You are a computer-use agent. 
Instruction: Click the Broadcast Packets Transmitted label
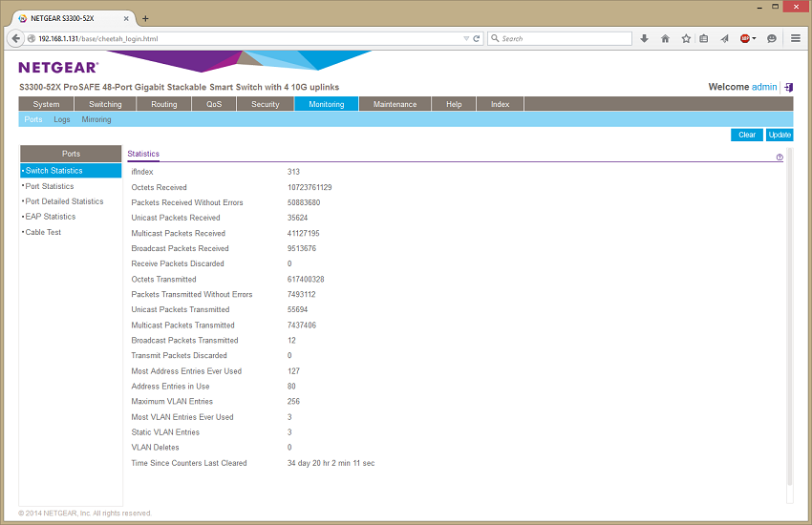coord(184,341)
